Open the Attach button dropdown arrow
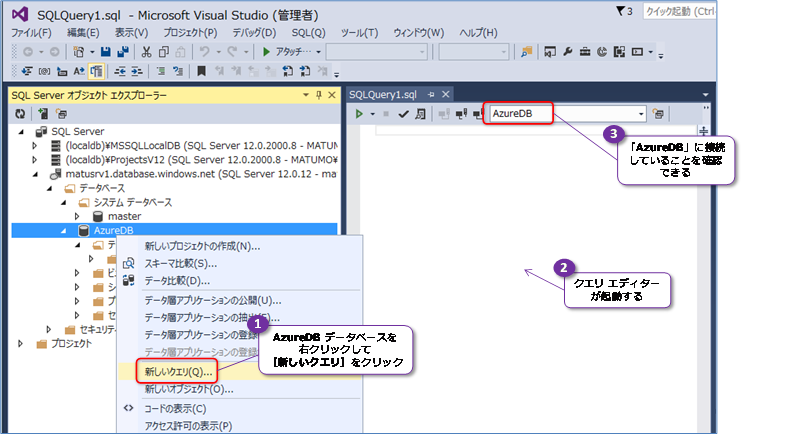 coord(318,52)
